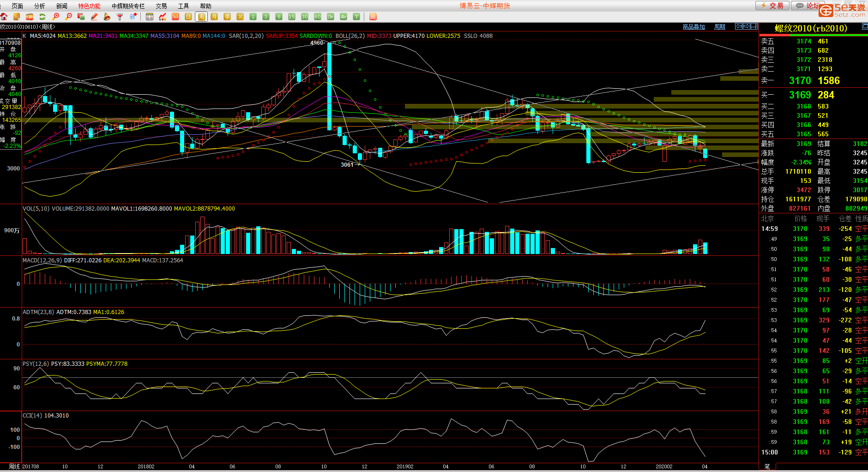868x472 pixels.
Task: Click the zoom in magnifier icon
Action: point(56,17)
